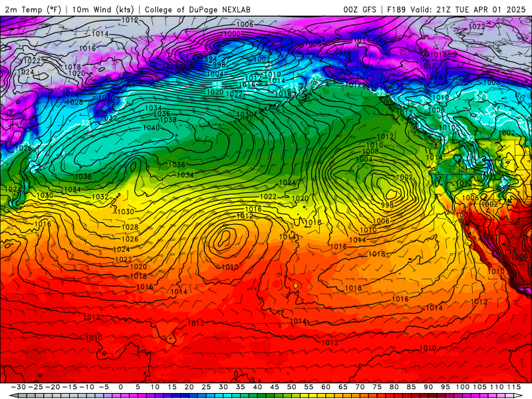This screenshot has height=399, width=532.
Task: Click the 90 value on temperature scale
Action: point(428,387)
